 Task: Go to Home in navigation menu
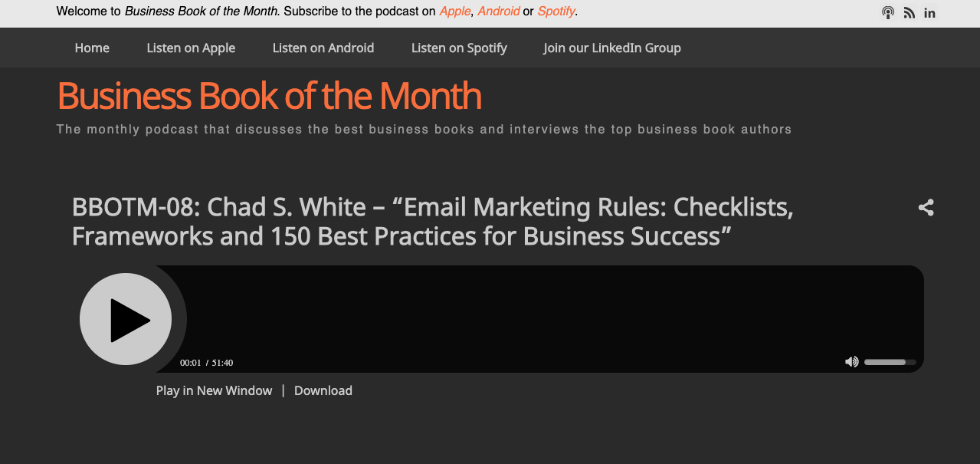pos(92,48)
